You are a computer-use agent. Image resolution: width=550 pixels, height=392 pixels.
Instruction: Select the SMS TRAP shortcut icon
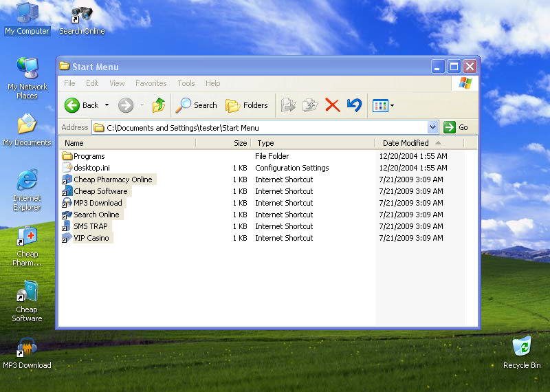pyautogui.click(x=67, y=226)
